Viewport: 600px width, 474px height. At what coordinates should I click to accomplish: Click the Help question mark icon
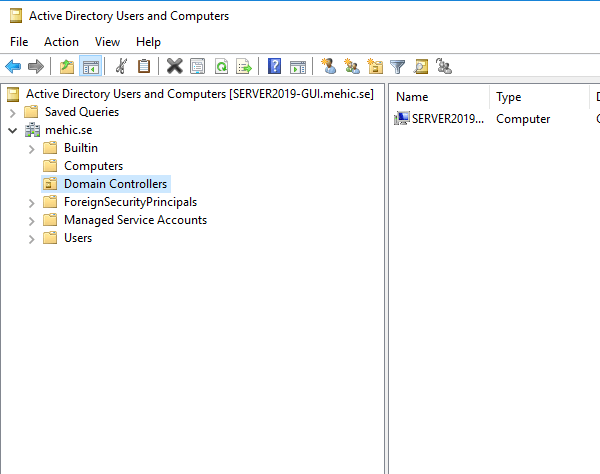tap(274, 66)
